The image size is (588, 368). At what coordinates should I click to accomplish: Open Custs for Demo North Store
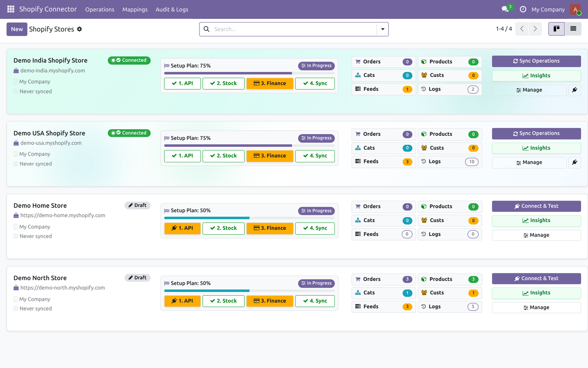(x=450, y=293)
